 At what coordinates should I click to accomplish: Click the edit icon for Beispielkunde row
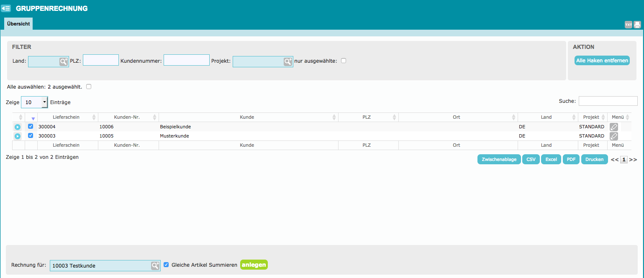tap(613, 127)
